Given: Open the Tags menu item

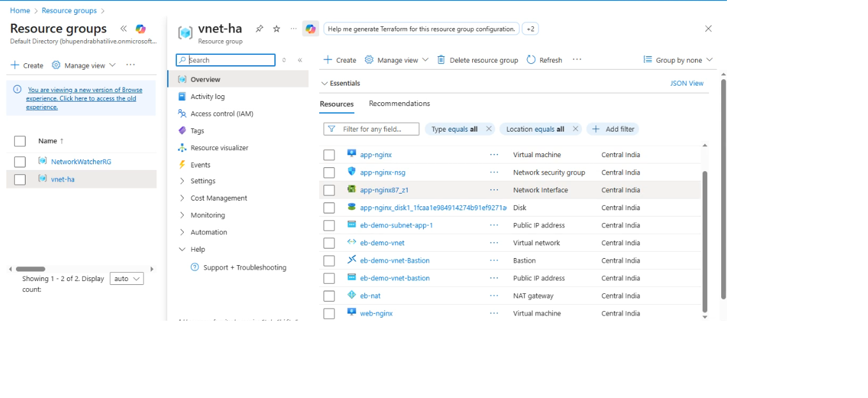Looking at the screenshot, I should (x=197, y=130).
